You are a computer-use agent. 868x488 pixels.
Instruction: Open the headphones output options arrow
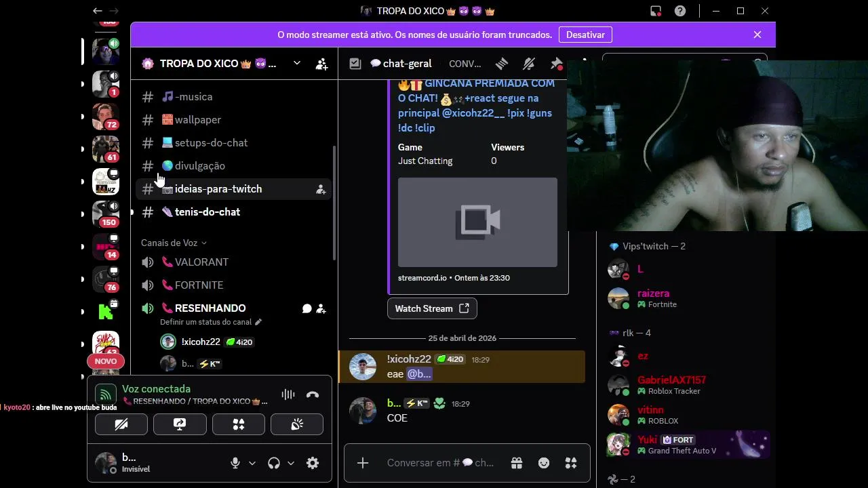pyautogui.click(x=291, y=463)
